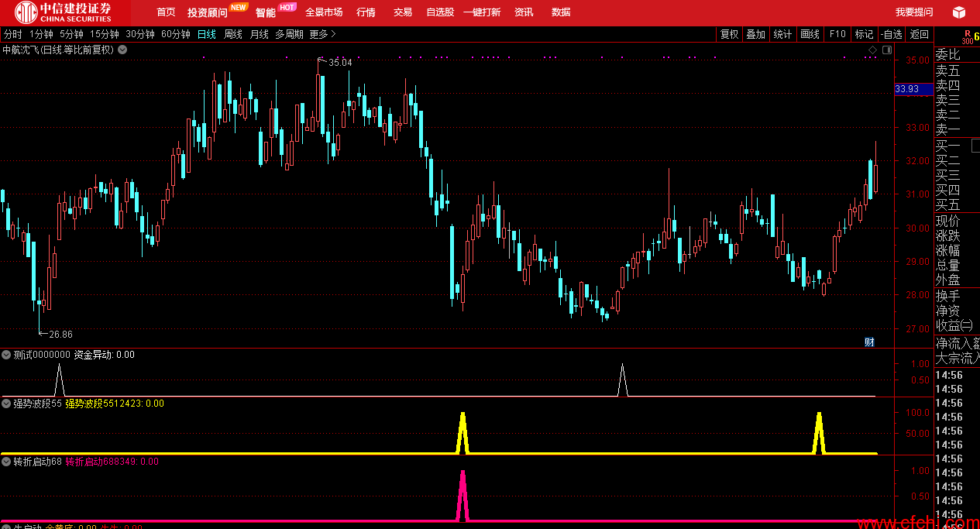Expand the 强势波段55 indicator dropdown
The image size is (980, 529).
(x=6, y=404)
